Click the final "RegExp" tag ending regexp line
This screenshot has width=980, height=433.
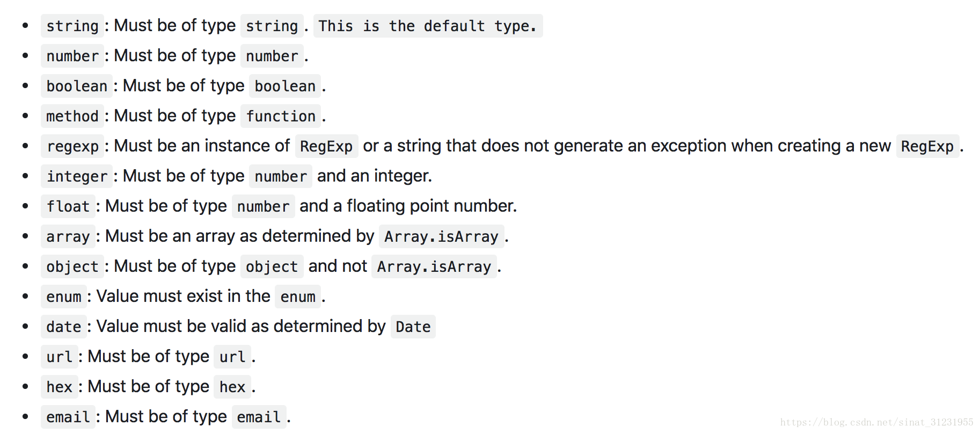pos(927,146)
